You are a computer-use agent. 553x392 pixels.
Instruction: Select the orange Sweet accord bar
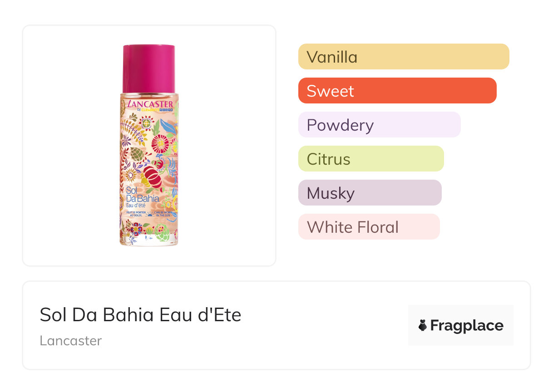[397, 91]
